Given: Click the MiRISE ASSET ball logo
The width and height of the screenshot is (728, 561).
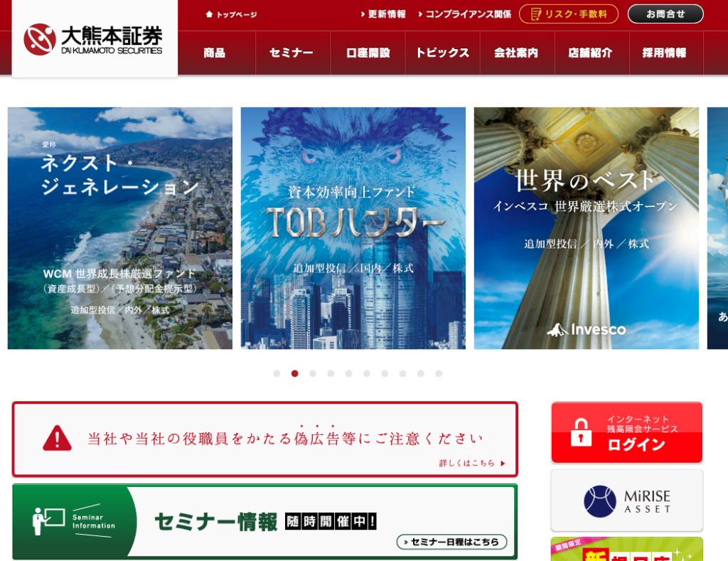Looking at the screenshot, I should click(x=600, y=501).
